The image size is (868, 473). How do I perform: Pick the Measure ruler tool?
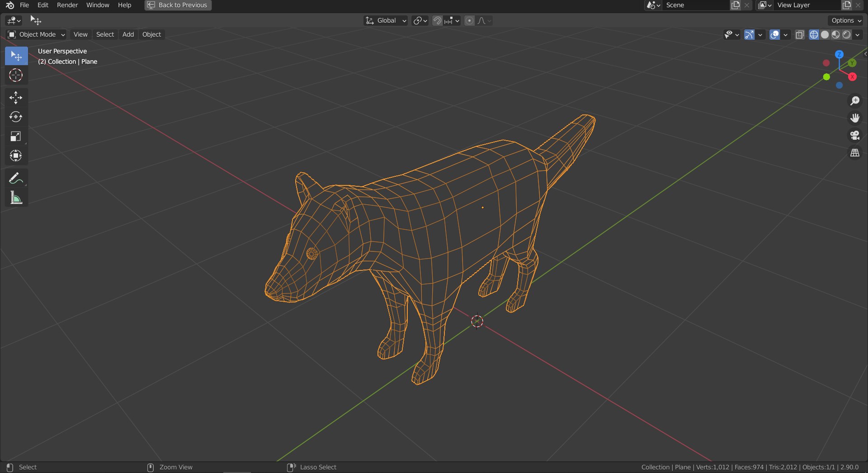tap(16, 198)
